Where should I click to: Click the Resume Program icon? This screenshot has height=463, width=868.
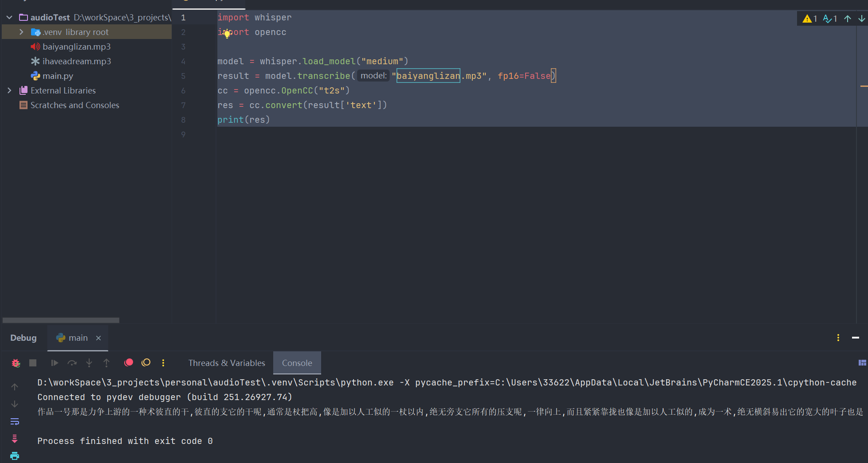click(55, 363)
